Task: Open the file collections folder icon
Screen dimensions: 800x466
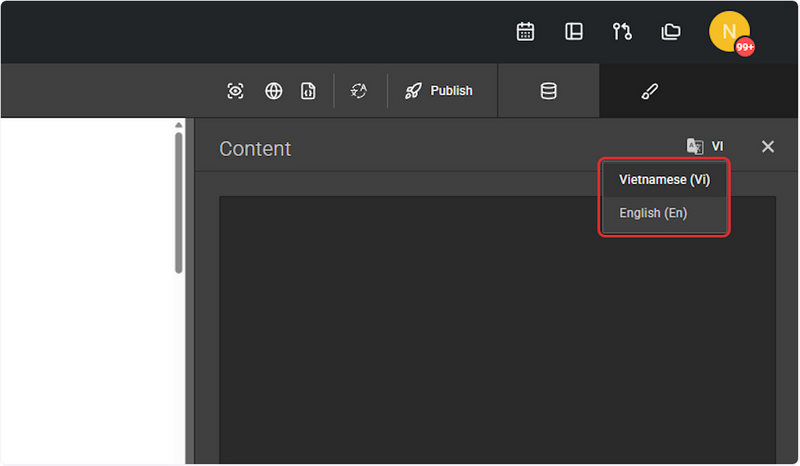Action: pos(670,32)
